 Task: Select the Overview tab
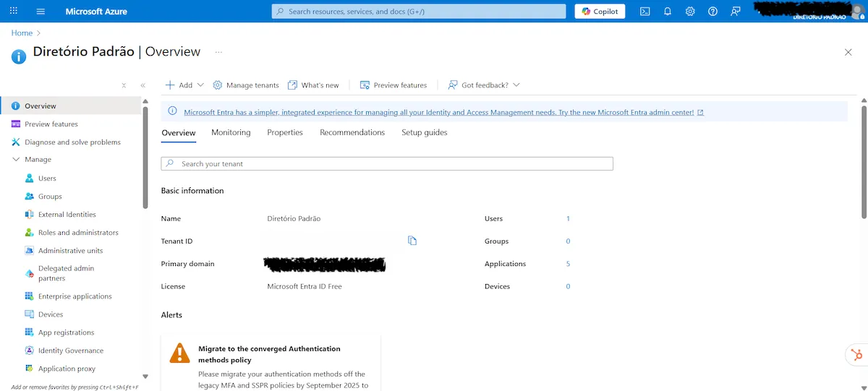tap(179, 133)
